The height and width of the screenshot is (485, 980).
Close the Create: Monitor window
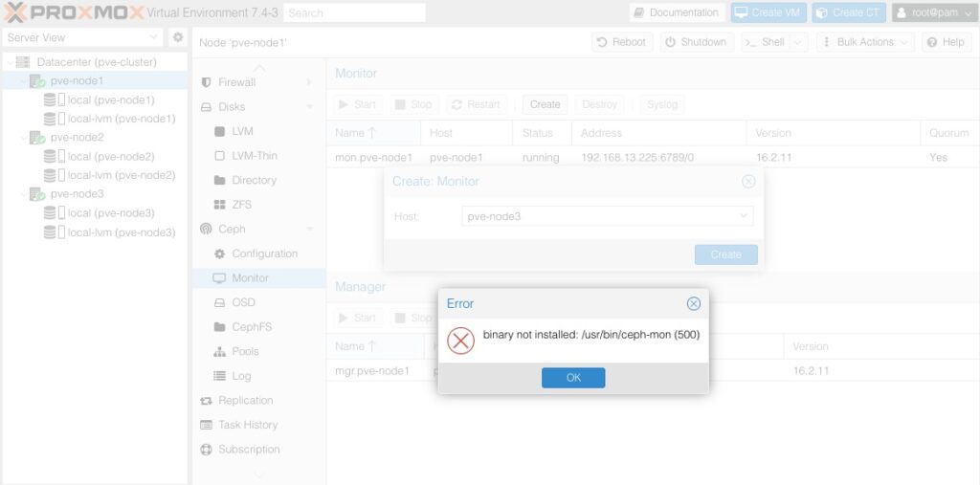[x=748, y=181]
